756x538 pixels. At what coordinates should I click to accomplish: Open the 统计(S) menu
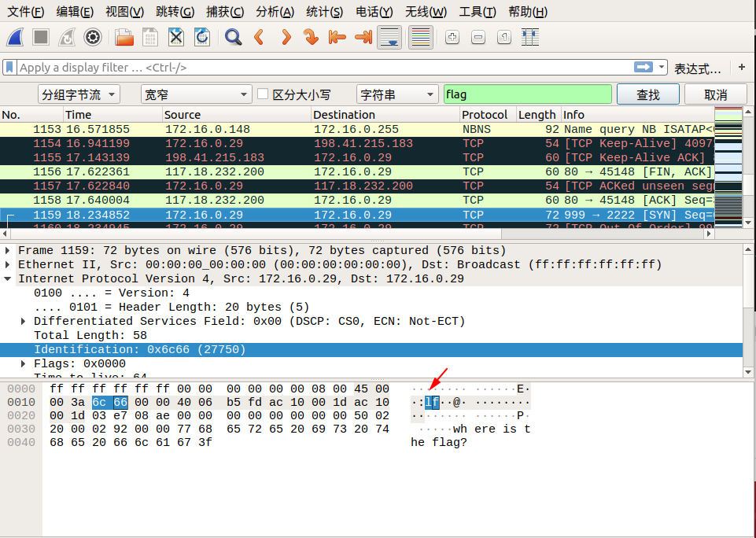pos(324,12)
